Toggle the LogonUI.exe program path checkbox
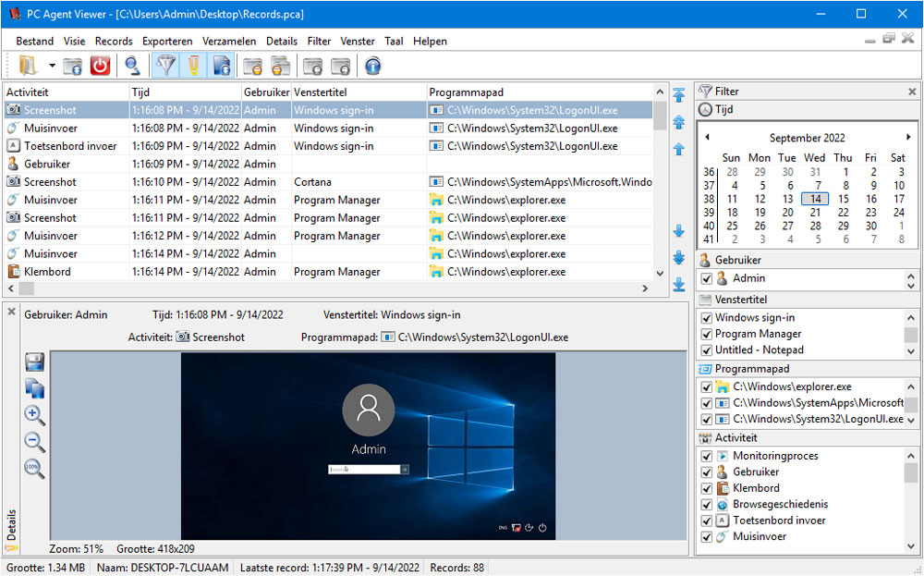The height and width of the screenshot is (576, 924). click(707, 419)
